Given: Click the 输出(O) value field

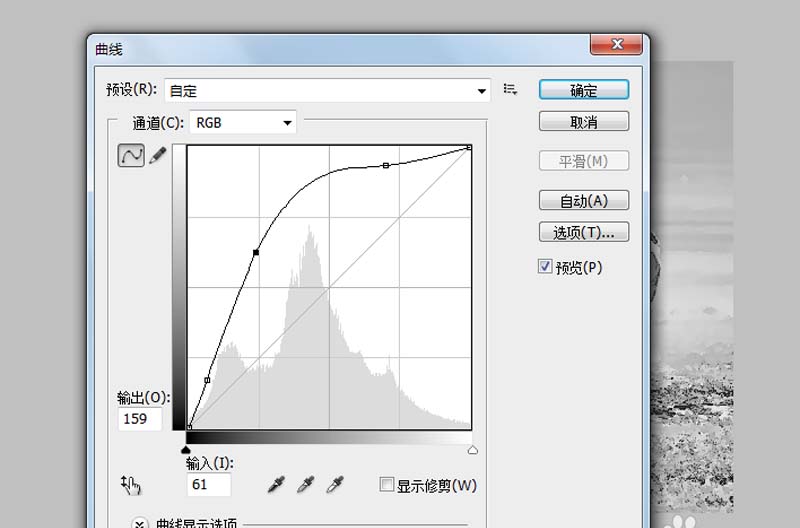Looking at the screenshot, I should click(x=140, y=419).
